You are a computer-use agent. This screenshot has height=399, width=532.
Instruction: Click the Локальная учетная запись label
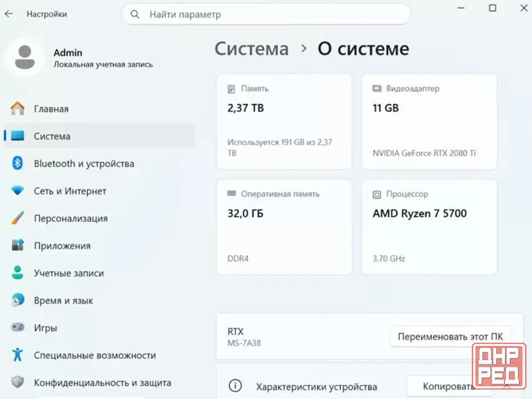[103, 64]
